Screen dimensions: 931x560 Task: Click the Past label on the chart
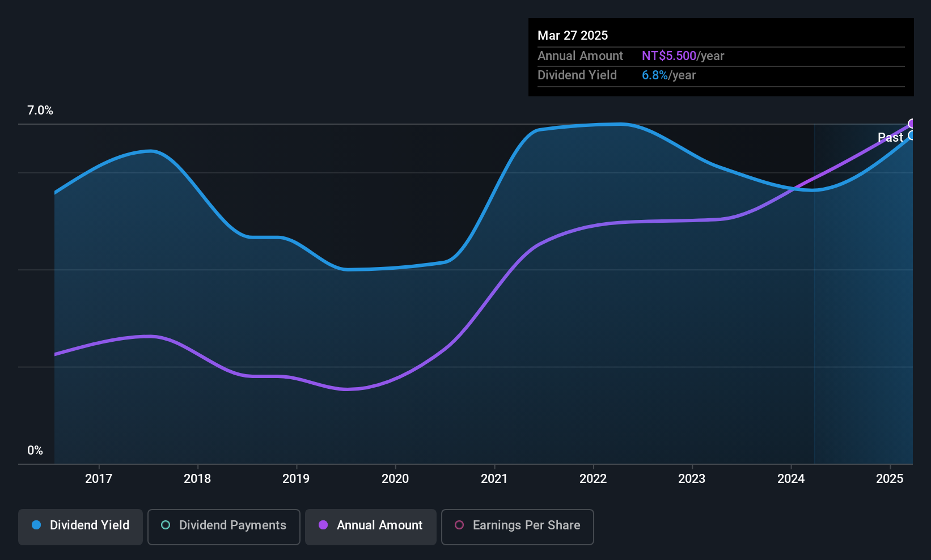(x=890, y=137)
